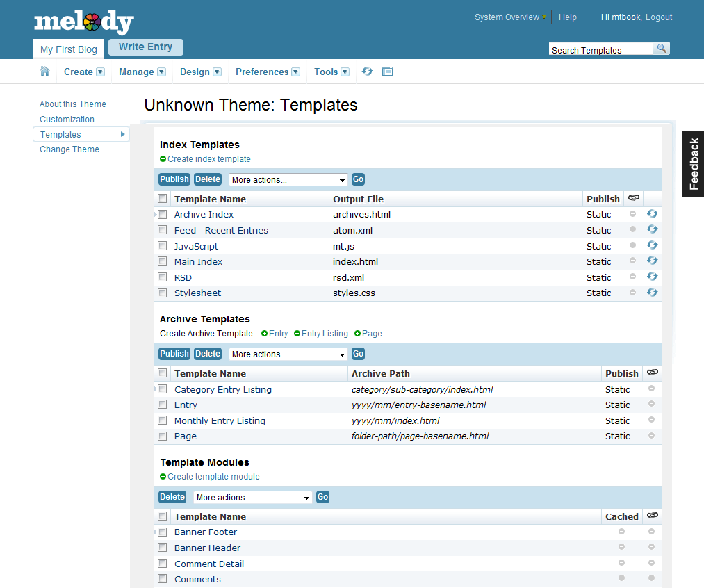Image resolution: width=704 pixels, height=588 pixels.
Task: Log out via the Logout link
Action: point(659,17)
